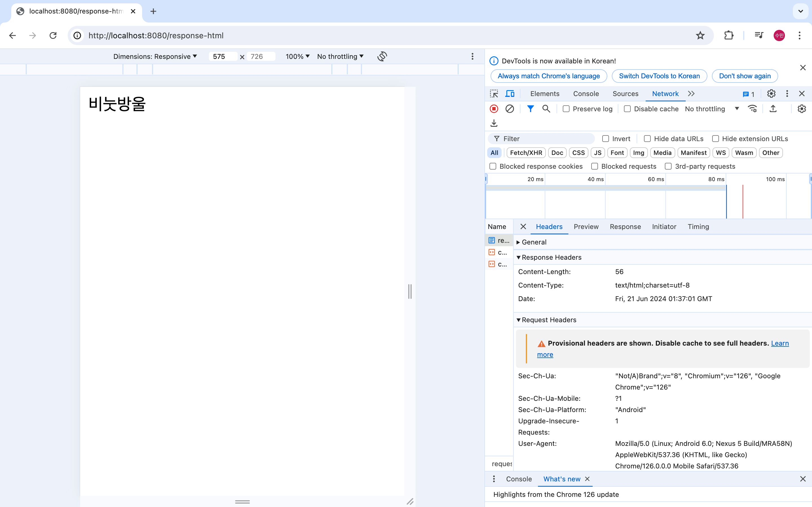The height and width of the screenshot is (507, 812).
Task: Click the Switch DevTools to Korean button
Action: click(x=659, y=76)
